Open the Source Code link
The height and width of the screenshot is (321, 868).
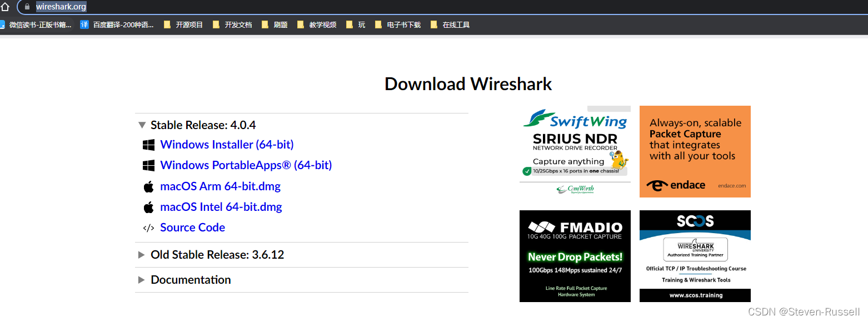[192, 228]
